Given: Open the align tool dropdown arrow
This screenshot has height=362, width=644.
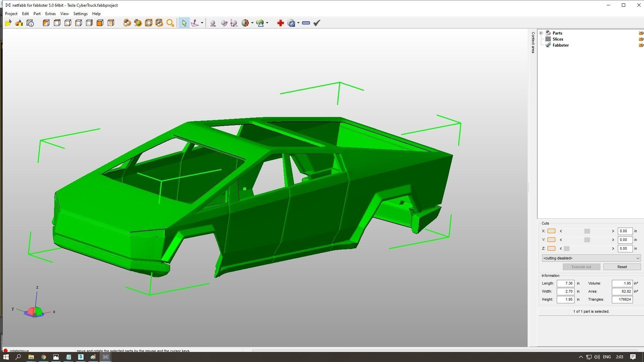Looking at the screenshot, I should coord(202,23).
